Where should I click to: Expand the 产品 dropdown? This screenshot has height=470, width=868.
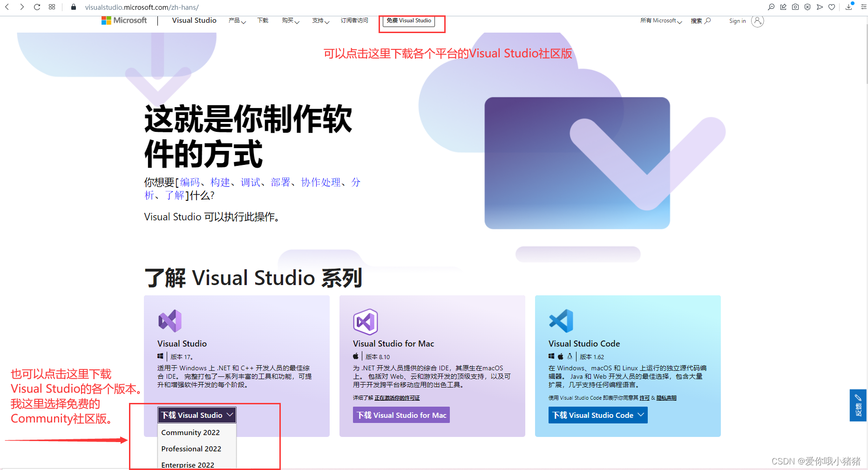(x=237, y=20)
